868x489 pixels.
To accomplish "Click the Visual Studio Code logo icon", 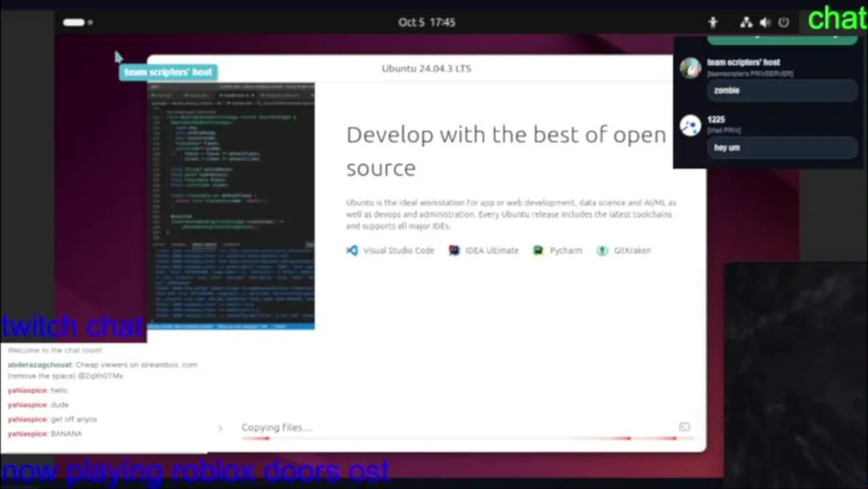I will pos(352,250).
